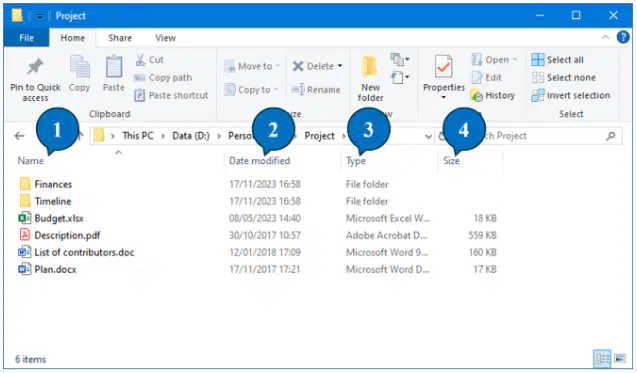This screenshot has width=637, height=373.
Task: Expand the Properties dropdown arrow
Action: click(x=444, y=97)
